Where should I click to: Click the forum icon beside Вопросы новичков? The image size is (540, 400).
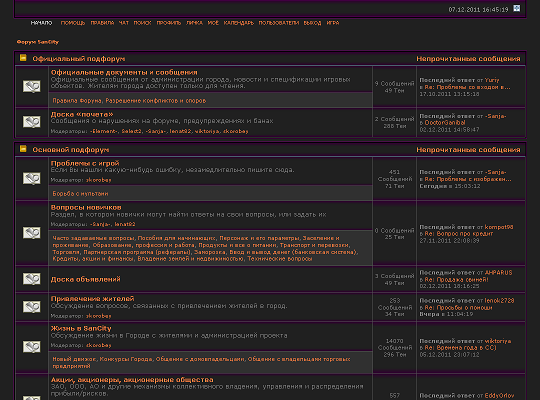click(32, 233)
